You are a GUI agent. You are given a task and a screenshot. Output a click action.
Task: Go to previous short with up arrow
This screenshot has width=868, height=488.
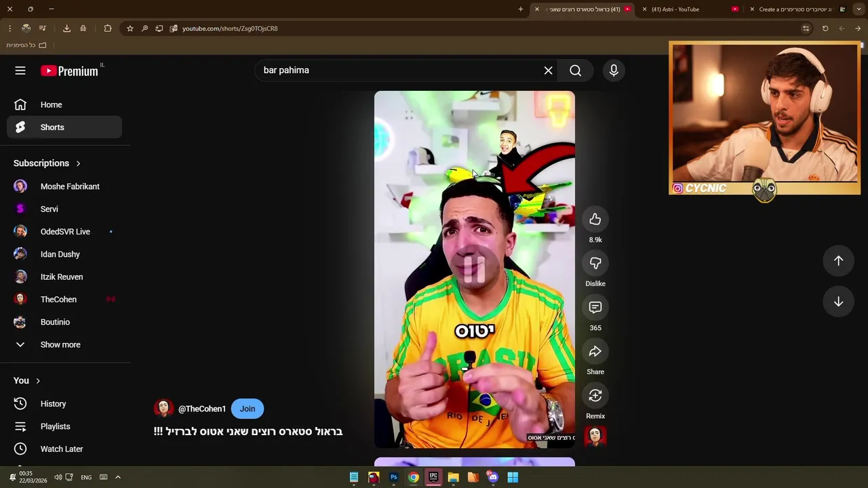tap(838, 261)
